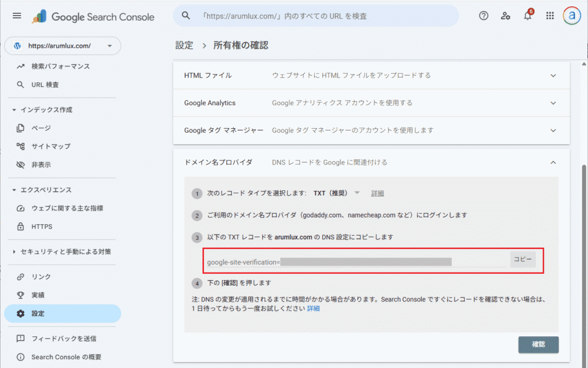
Task: Click the add-user icon in the top bar
Action: click(x=505, y=16)
